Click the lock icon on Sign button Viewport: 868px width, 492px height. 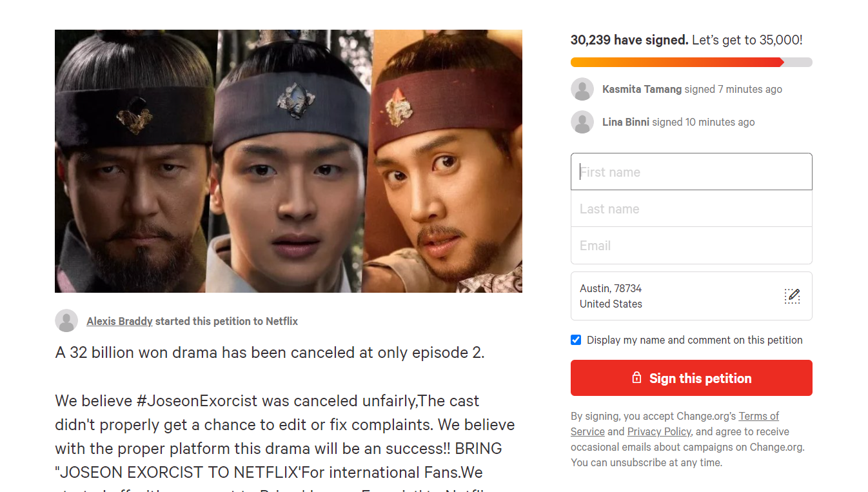point(636,378)
